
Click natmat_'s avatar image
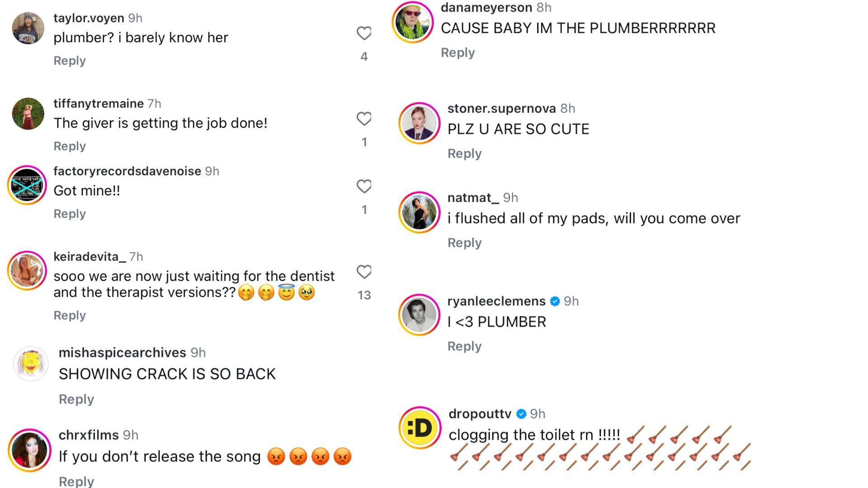[419, 212]
